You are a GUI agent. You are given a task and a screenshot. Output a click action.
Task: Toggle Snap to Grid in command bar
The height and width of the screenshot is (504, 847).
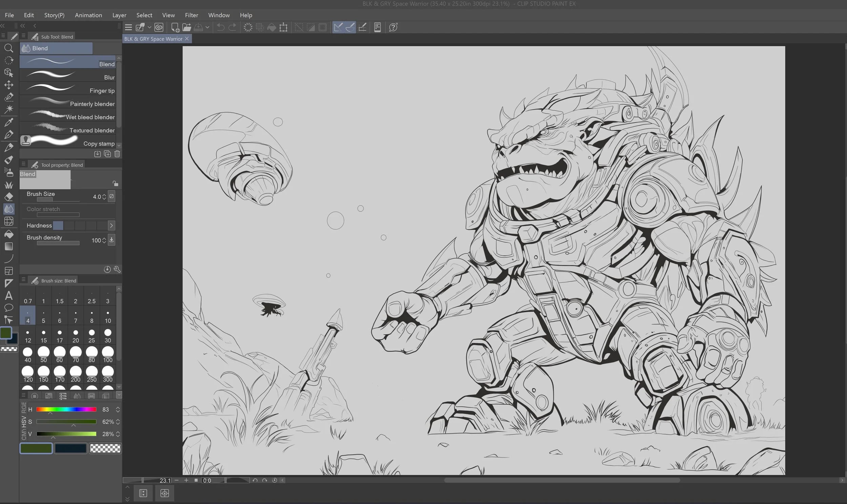tap(363, 27)
